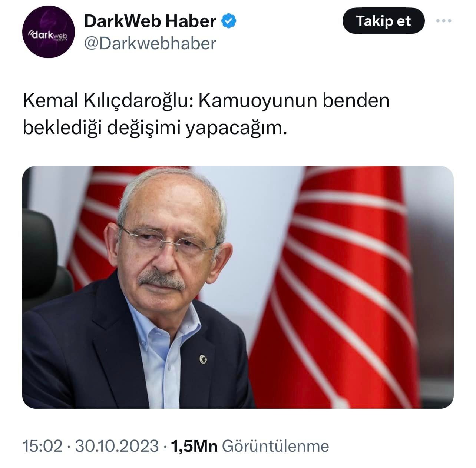Image resolution: width=476 pixels, height=468 pixels.
Task: Click the lapel pin on the jacket
Action: (x=202, y=358)
